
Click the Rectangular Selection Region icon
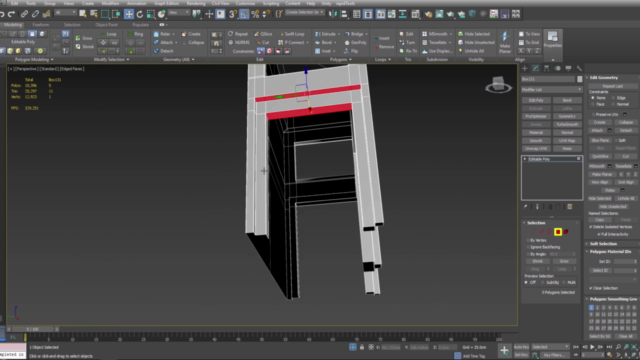105,14
